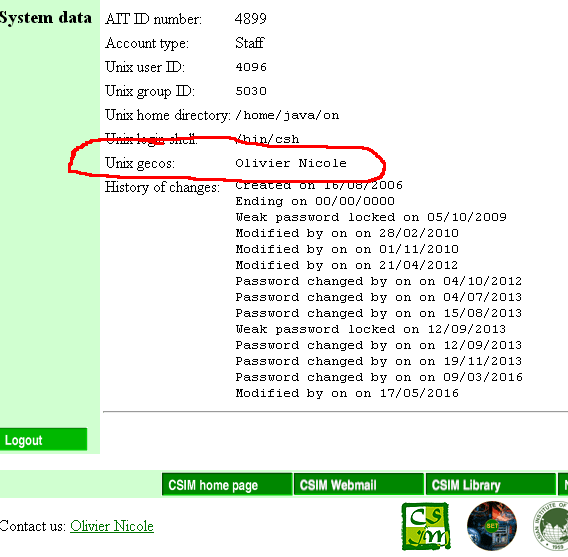The height and width of the screenshot is (557, 568).
Task: Go to CSIM Webmail
Action: coord(359,485)
